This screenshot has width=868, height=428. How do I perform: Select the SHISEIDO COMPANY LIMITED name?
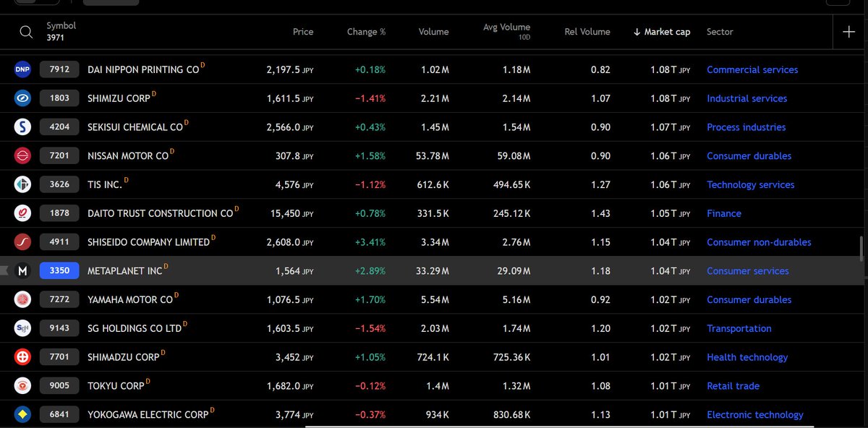pos(149,242)
